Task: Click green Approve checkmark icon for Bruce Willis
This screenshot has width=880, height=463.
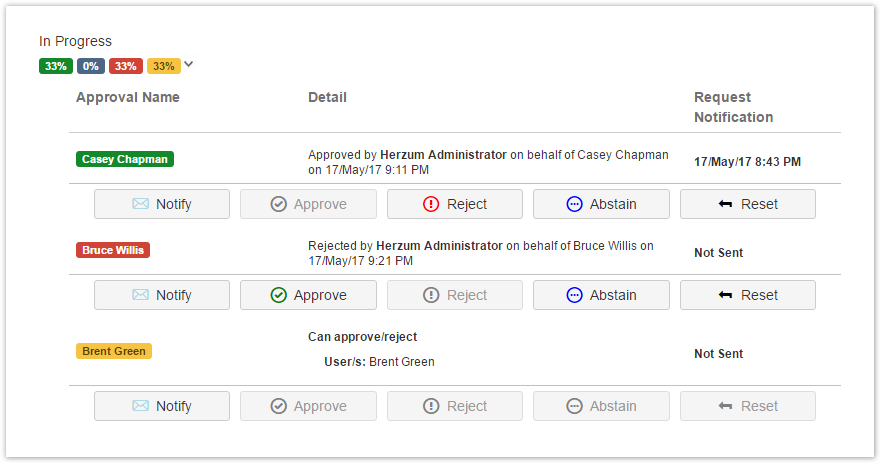Action: tap(278, 295)
